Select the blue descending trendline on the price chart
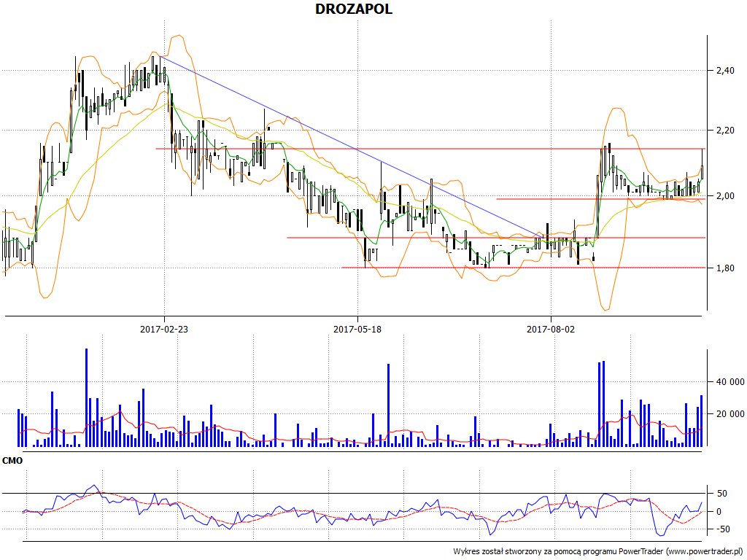Image resolution: width=747 pixels, height=560 pixels. [x=352, y=146]
